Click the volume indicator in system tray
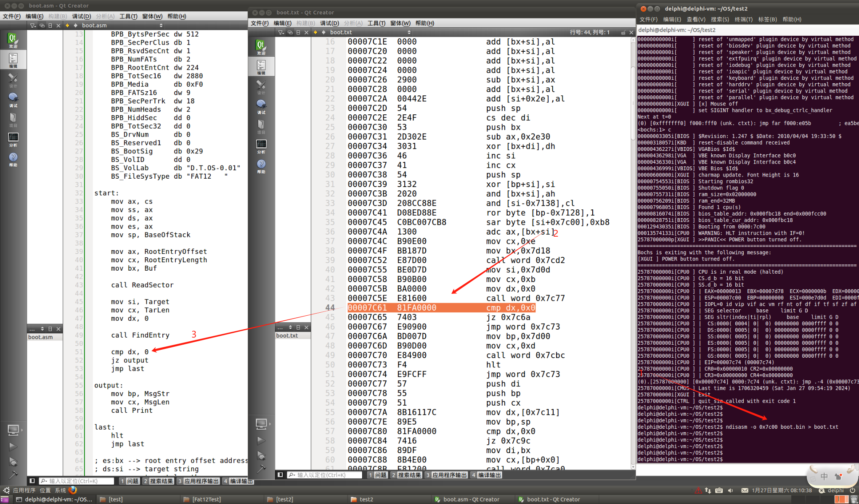Screen dimensions: 859x504 pos(730,490)
